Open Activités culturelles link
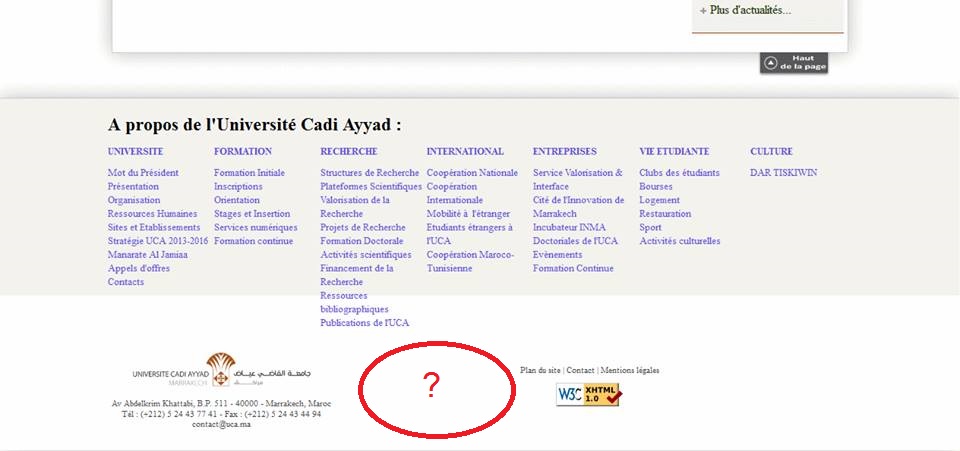 point(680,240)
